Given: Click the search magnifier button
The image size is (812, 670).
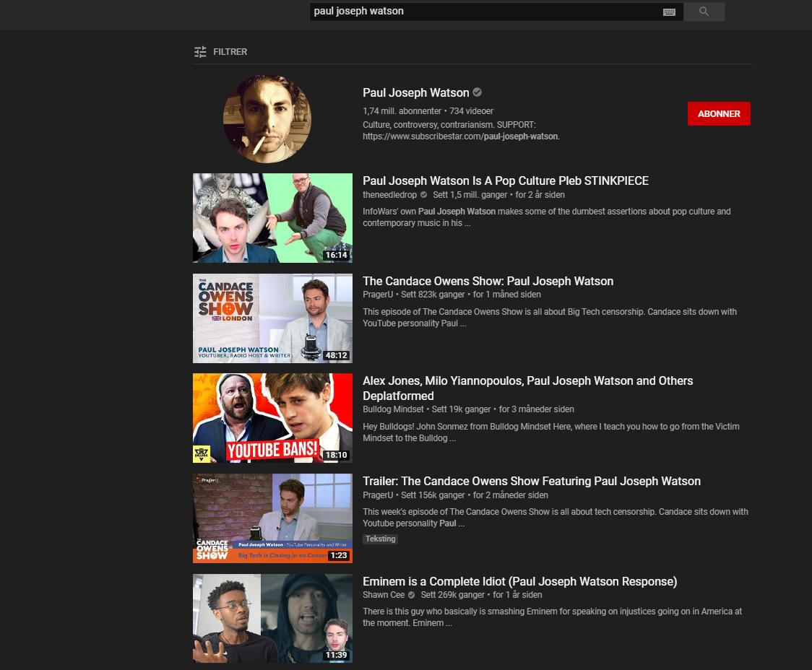Looking at the screenshot, I should click(x=704, y=12).
